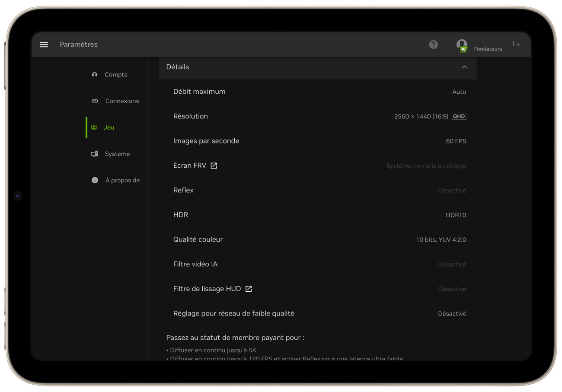
Task: Click the Images par seconde 60 FPS value
Action: pos(456,141)
